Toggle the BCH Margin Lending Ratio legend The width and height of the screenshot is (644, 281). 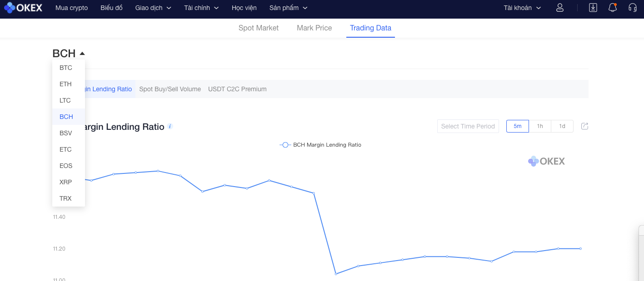coord(320,145)
